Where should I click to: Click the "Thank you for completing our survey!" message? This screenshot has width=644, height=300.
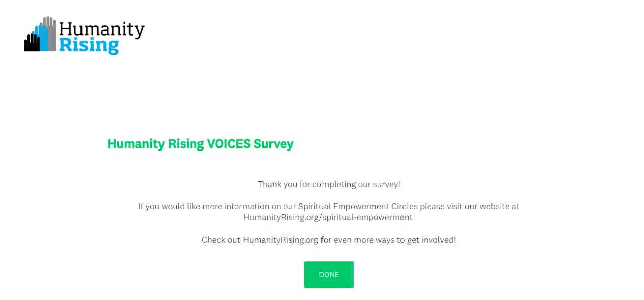click(x=329, y=184)
